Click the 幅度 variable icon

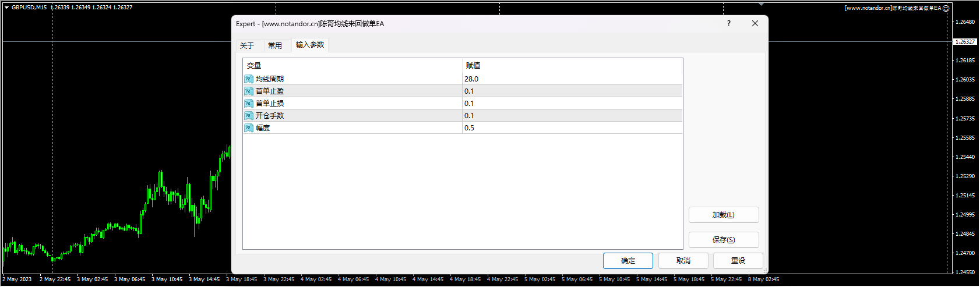[x=249, y=127]
